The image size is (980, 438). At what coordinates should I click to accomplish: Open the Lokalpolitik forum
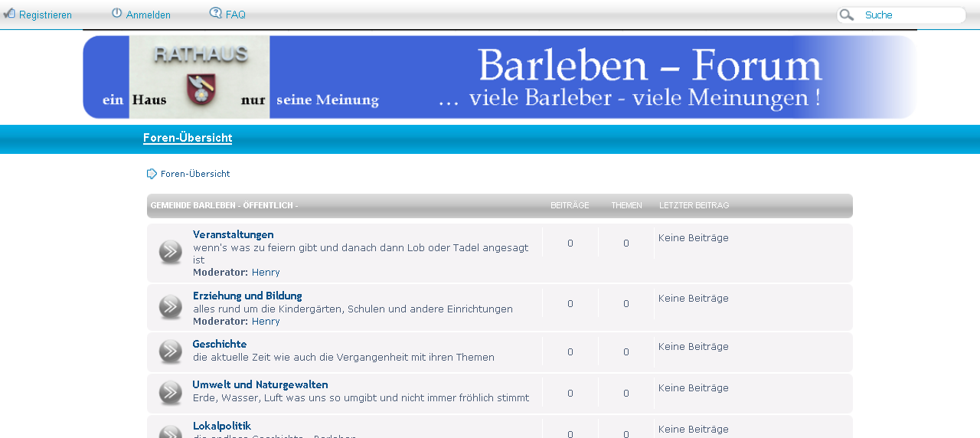(221, 426)
